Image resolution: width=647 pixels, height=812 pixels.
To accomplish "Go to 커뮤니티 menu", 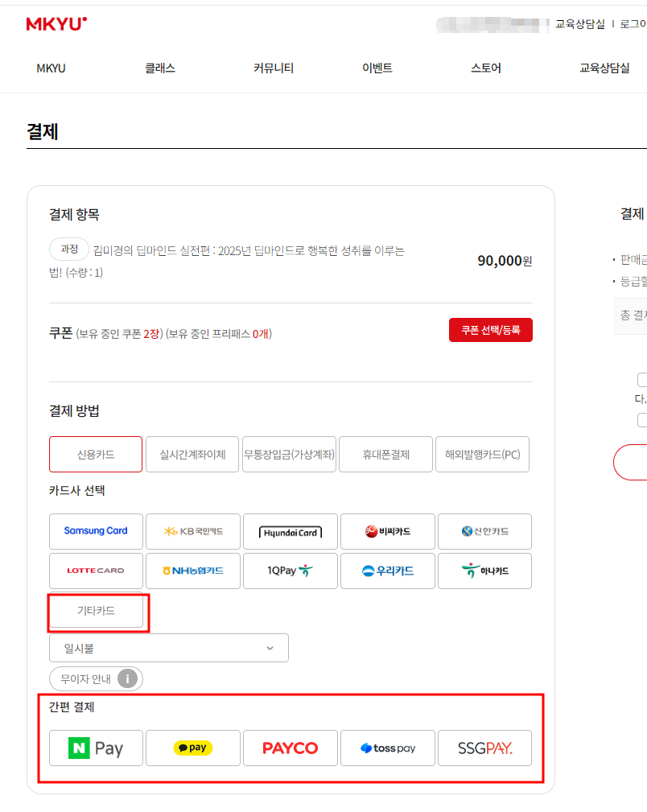I will [x=274, y=68].
